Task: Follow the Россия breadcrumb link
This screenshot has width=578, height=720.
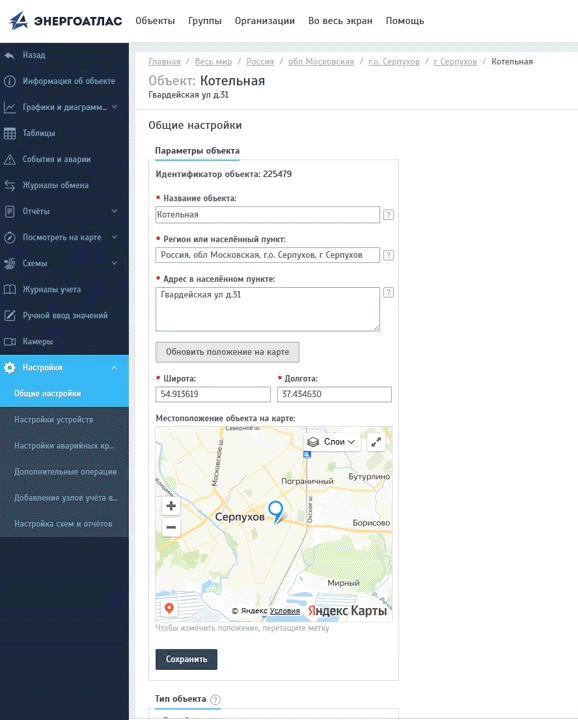Action: click(x=260, y=62)
